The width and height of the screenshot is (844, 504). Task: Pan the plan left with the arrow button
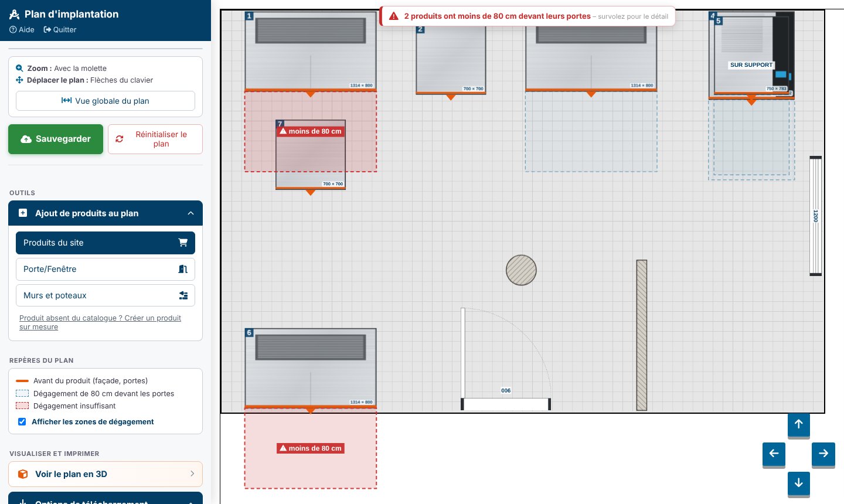point(774,454)
